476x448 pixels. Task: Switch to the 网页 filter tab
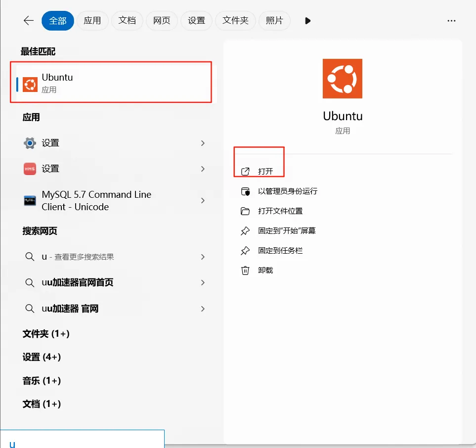[162, 20]
